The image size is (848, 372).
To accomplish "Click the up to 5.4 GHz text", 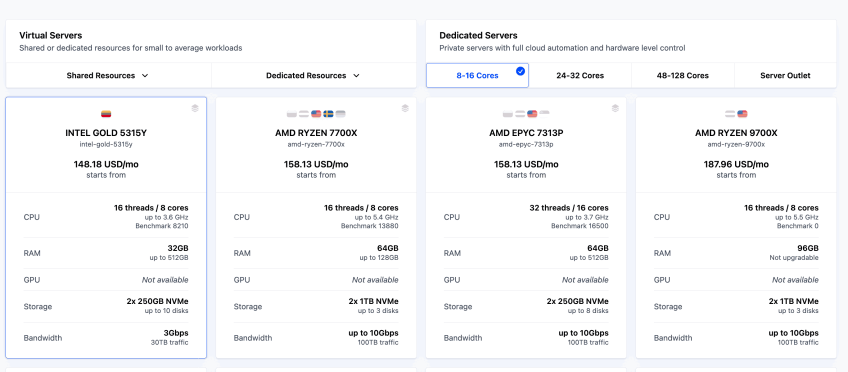I will (x=376, y=217).
